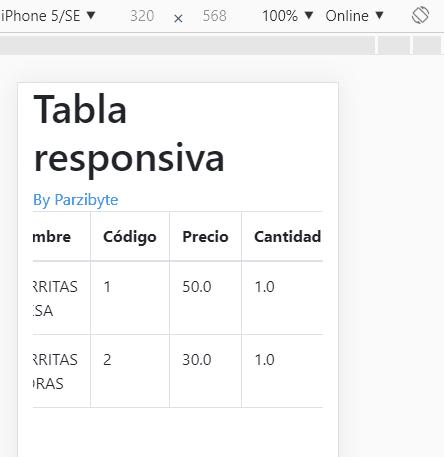The height and width of the screenshot is (457, 444).
Task: Click the media query bar below device toolbar
Action: tap(187, 45)
